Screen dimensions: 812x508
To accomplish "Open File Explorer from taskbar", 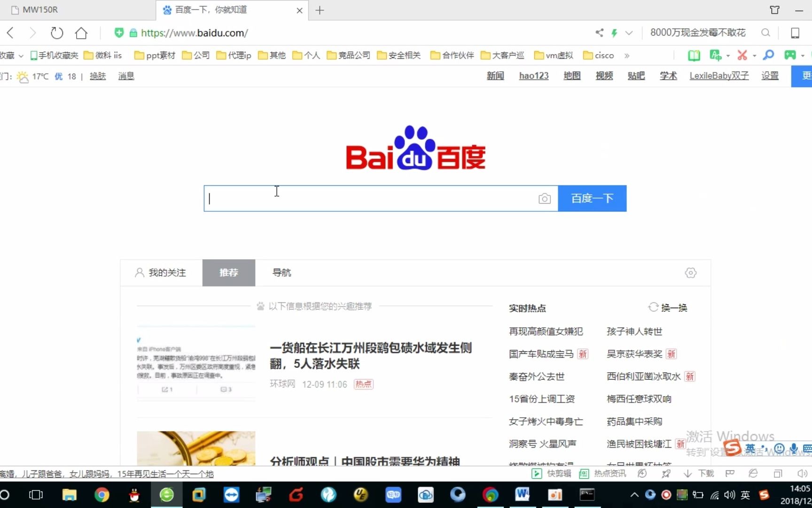I will point(69,495).
